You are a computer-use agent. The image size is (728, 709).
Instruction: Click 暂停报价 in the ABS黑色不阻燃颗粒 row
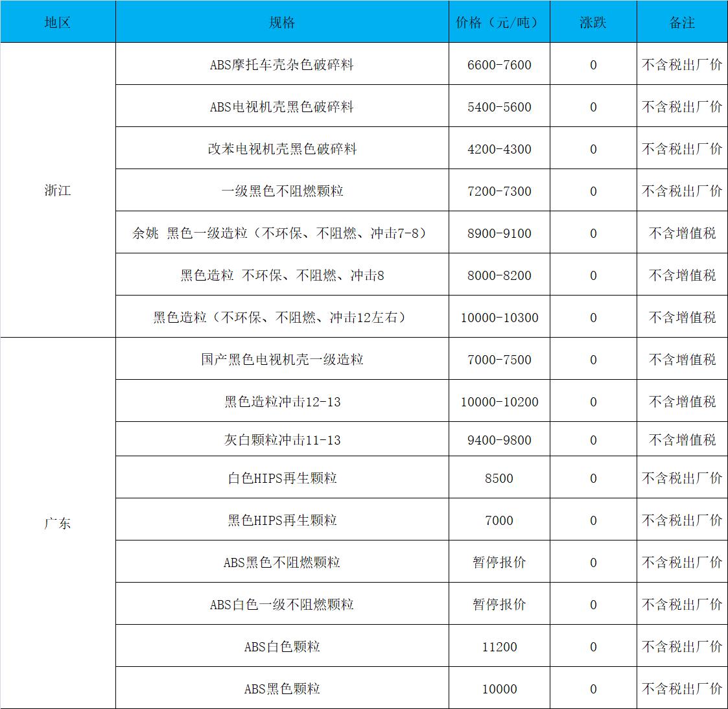click(499, 563)
